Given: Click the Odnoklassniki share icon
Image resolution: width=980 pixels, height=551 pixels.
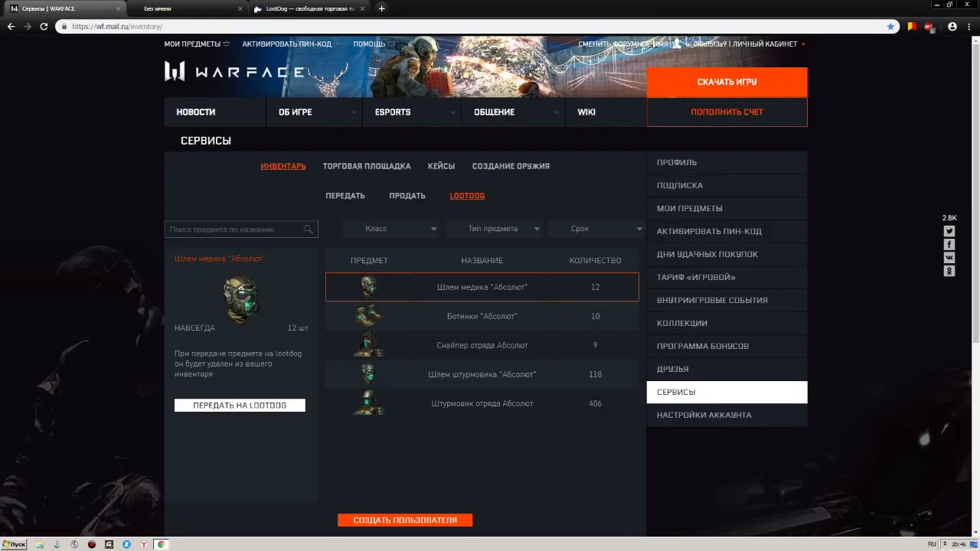Looking at the screenshot, I should click(x=949, y=271).
